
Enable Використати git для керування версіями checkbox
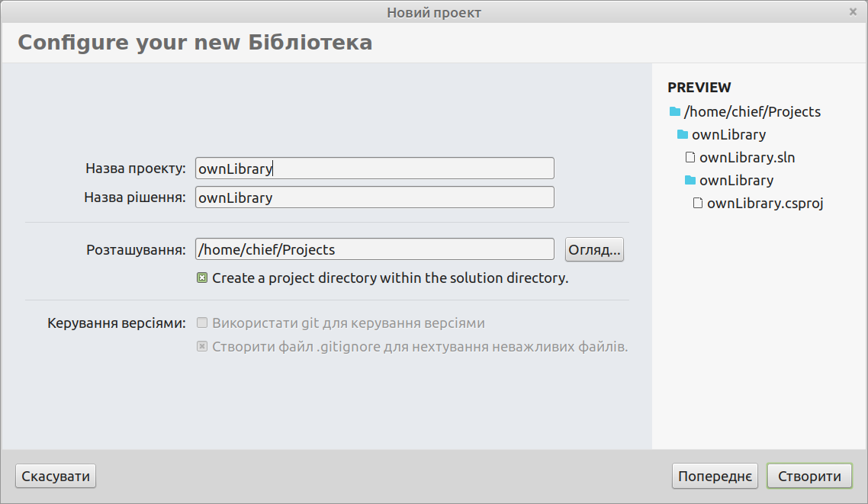pos(202,323)
